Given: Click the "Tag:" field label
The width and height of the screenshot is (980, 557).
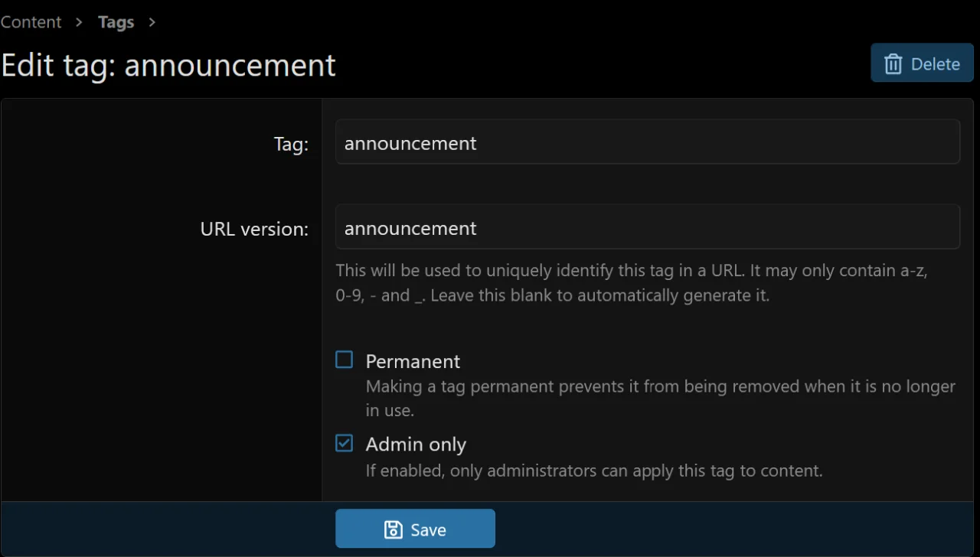Looking at the screenshot, I should click(x=291, y=144).
